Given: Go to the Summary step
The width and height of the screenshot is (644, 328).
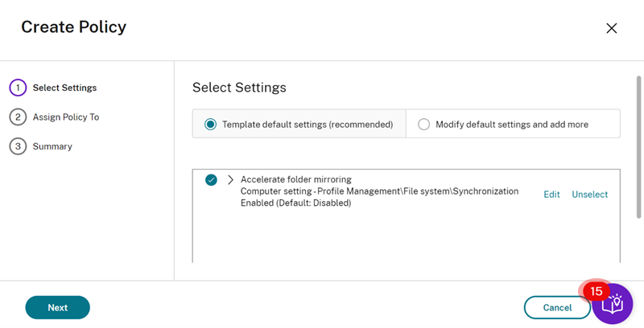Looking at the screenshot, I should point(52,146).
